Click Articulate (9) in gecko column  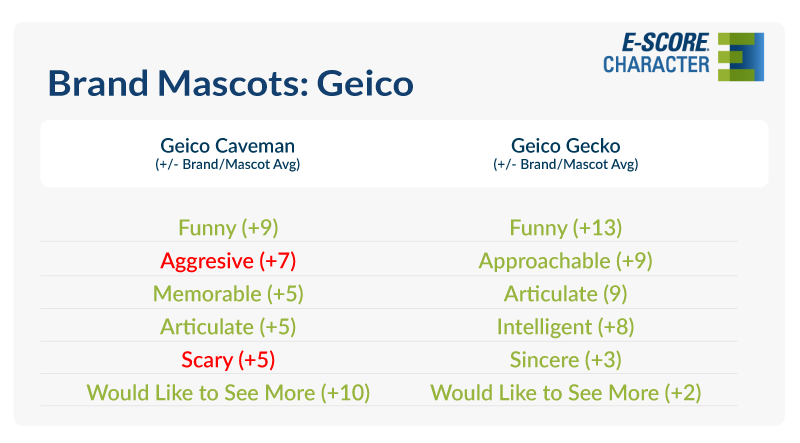565,294
